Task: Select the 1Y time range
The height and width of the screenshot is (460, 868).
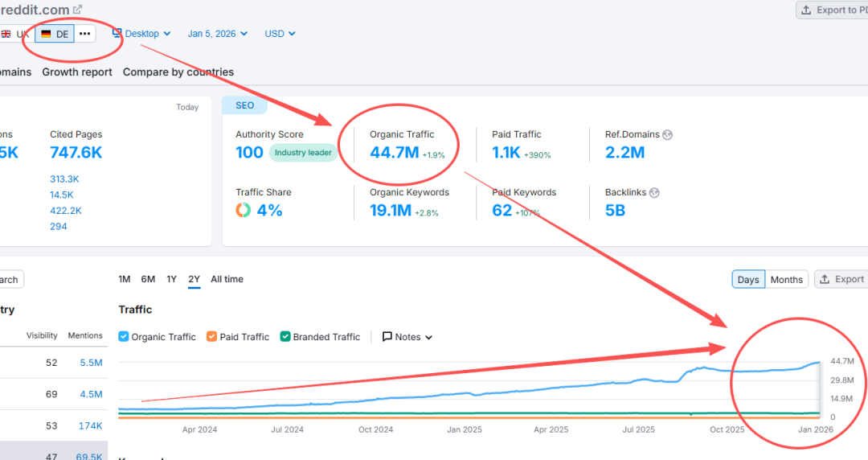Action: [172, 279]
